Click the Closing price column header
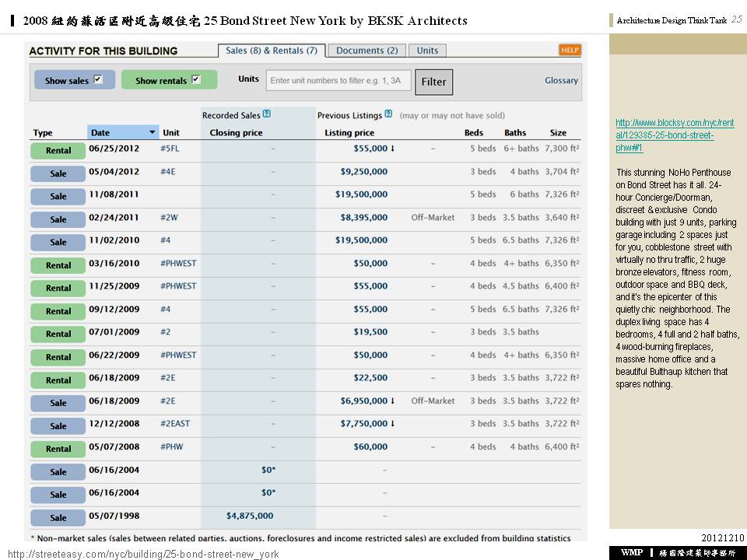This screenshot has height=560, width=747. [x=236, y=133]
